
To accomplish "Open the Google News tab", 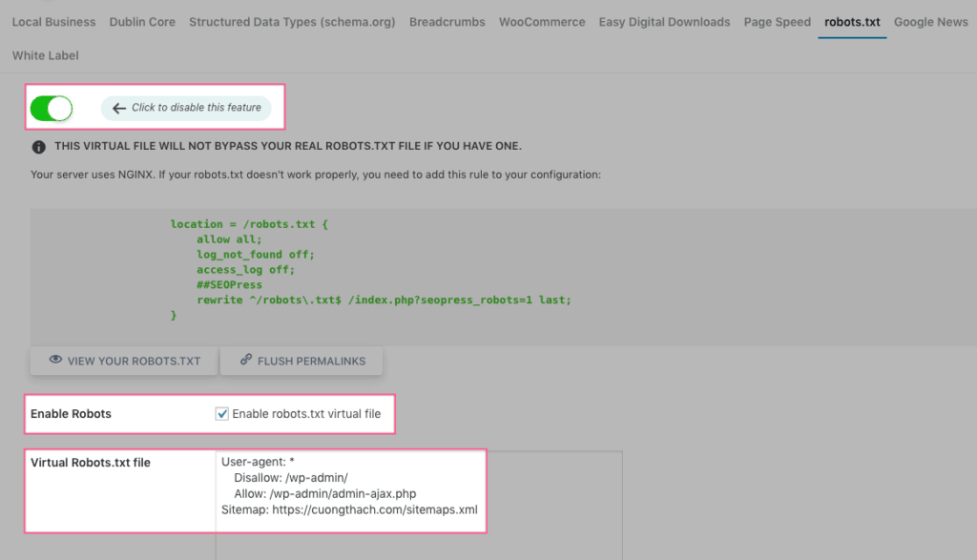I will 931,22.
